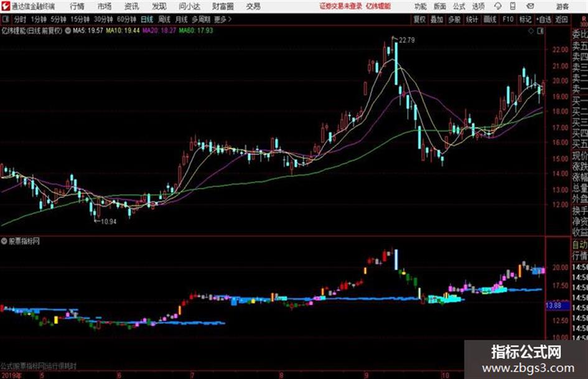Open the 交易 menu
The width and height of the screenshot is (588, 379).
(253, 6)
